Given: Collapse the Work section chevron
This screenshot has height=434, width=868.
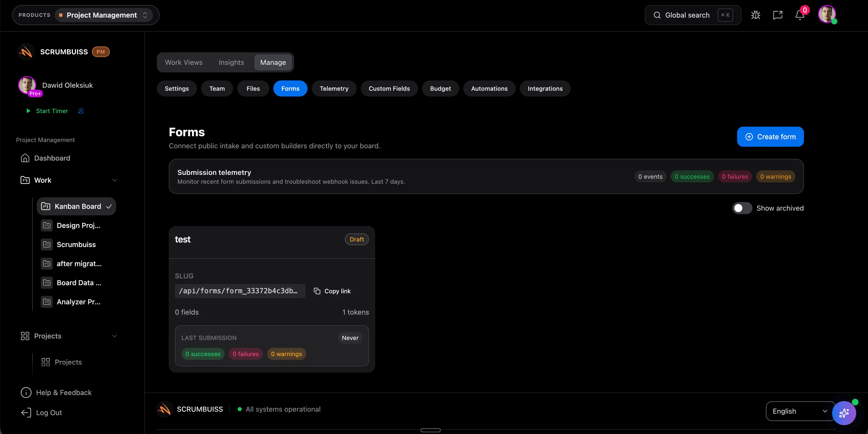Looking at the screenshot, I should [115, 180].
